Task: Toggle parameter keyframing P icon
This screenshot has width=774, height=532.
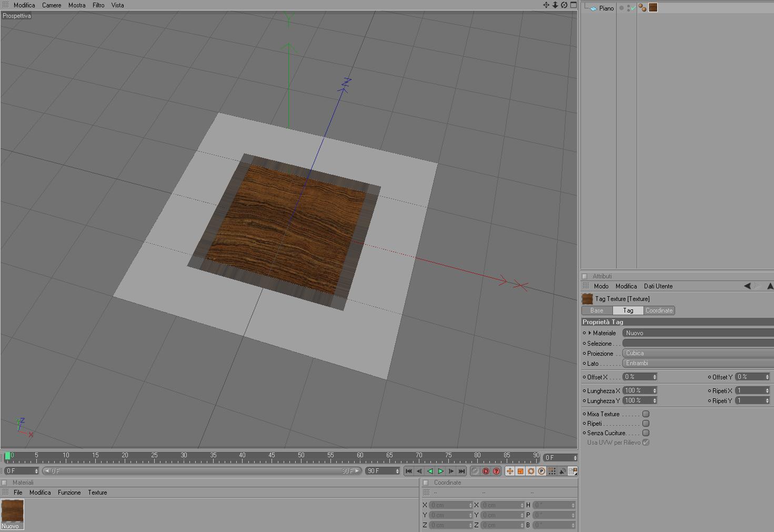Action: pyautogui.click(x=541, y=471)
